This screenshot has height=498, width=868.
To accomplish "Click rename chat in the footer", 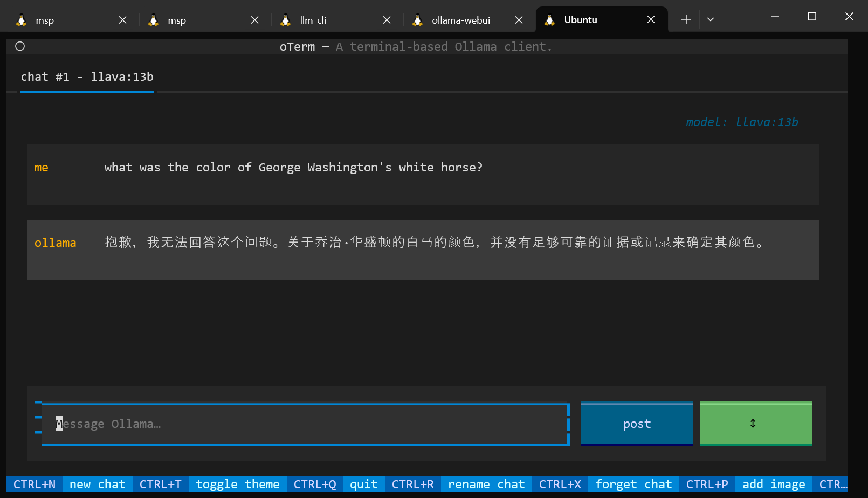I will point(486,484).
